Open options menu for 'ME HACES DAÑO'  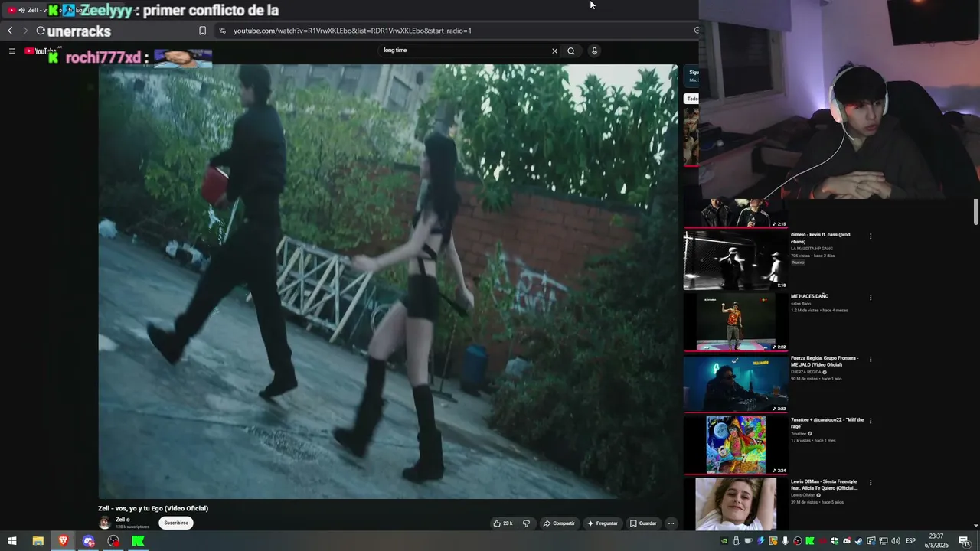tap(871, 298)
